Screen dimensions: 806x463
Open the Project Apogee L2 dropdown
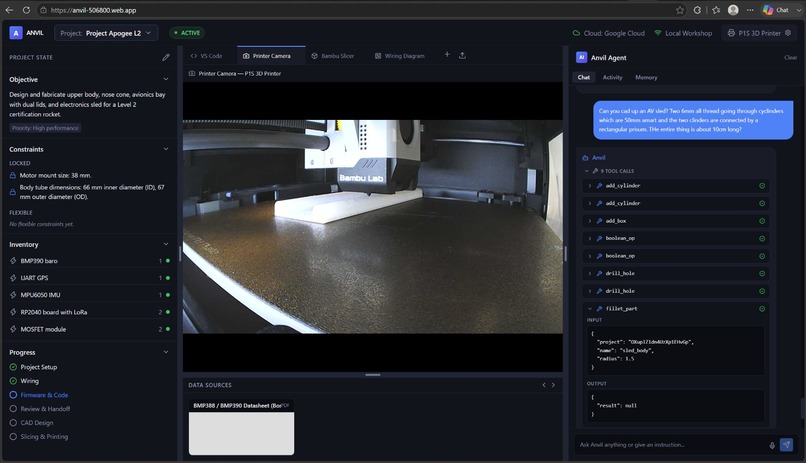[106, 33]
